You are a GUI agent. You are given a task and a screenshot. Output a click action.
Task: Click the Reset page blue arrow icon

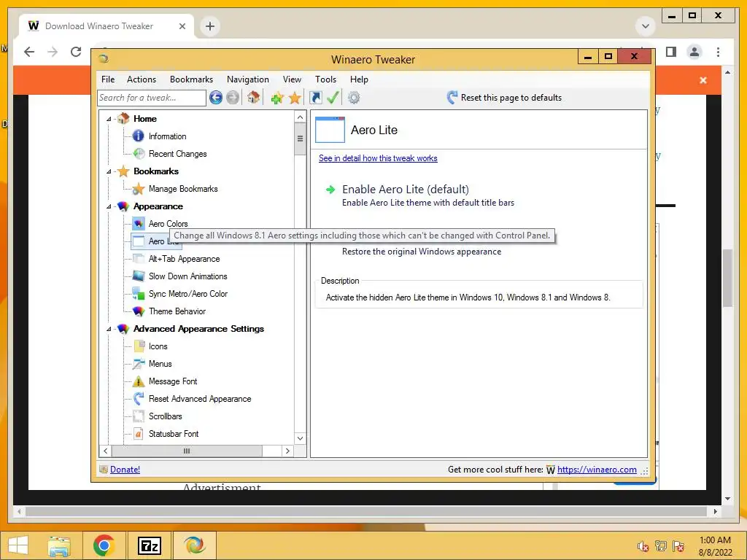452,98
